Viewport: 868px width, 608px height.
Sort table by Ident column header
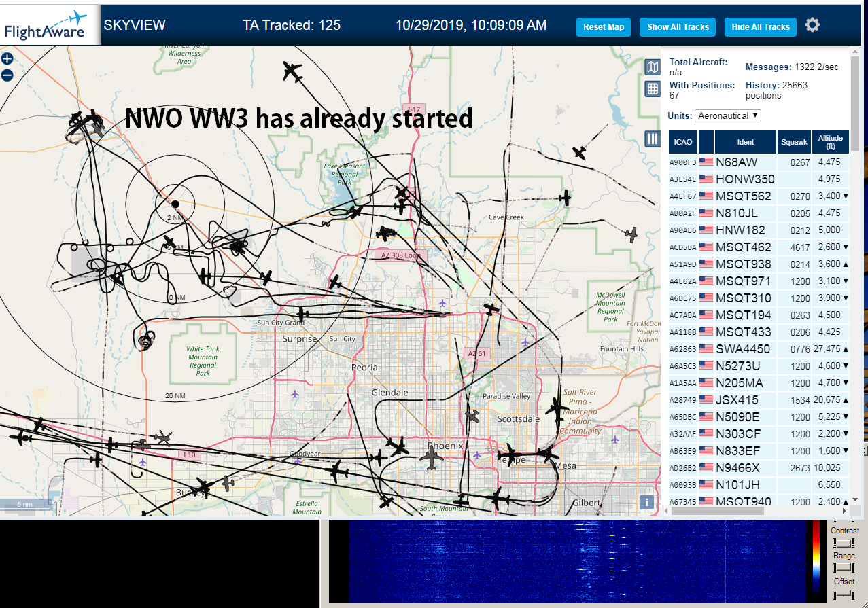tap(745, 142)
